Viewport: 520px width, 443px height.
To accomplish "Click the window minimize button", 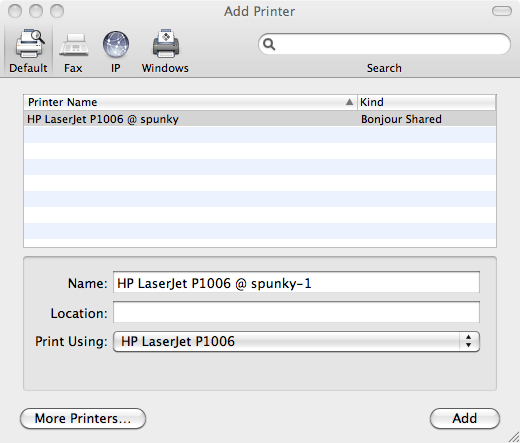I will [x=36, y=11].
